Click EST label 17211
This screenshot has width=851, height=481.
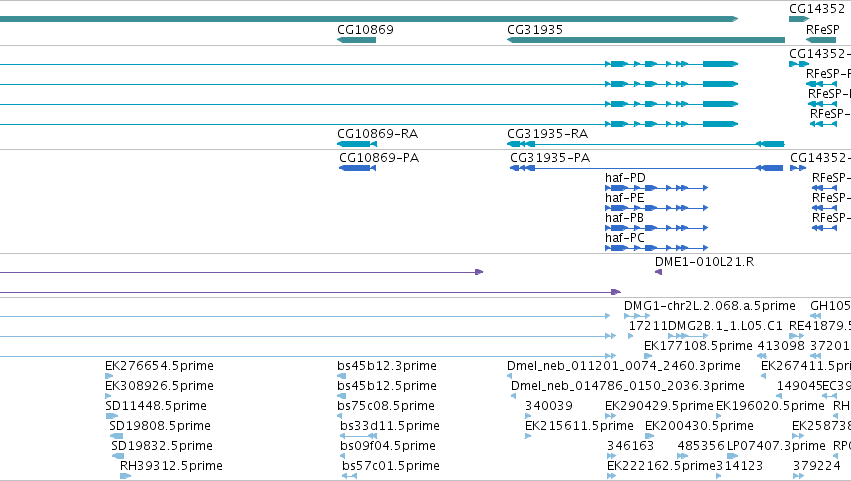(648, 326)
